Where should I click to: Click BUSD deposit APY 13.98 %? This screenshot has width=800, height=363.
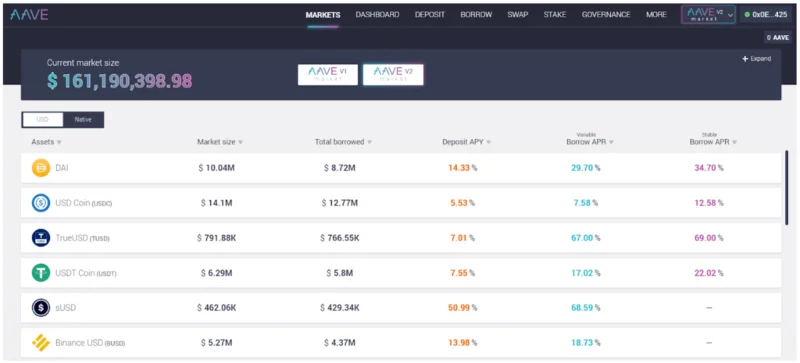point(463,343)
